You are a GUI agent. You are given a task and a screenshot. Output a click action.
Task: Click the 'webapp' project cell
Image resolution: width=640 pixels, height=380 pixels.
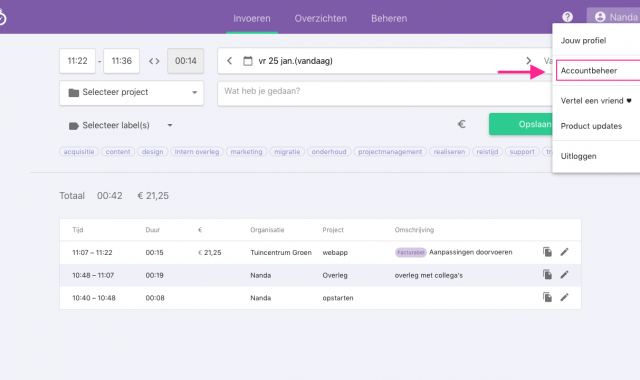pyautogui.click(x=335, y=253)
